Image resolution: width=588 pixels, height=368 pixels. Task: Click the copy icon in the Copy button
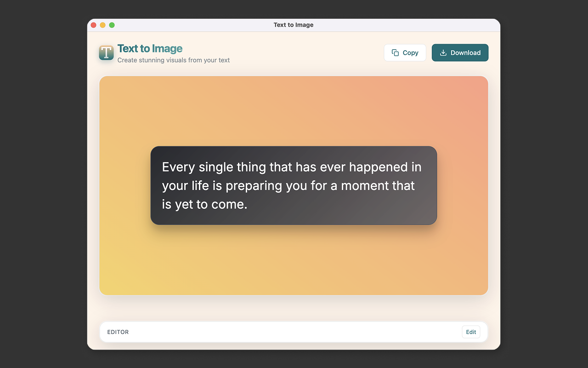coord(395,52)
